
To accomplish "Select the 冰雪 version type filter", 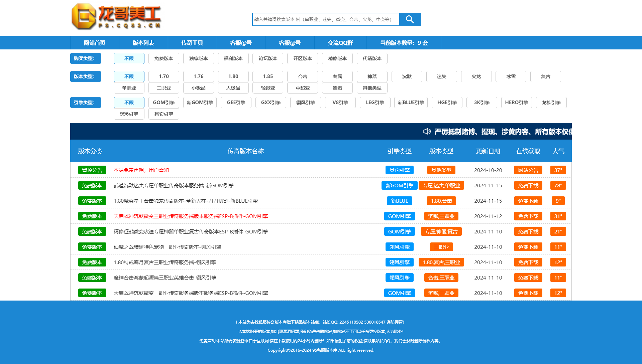I will 511,76.
